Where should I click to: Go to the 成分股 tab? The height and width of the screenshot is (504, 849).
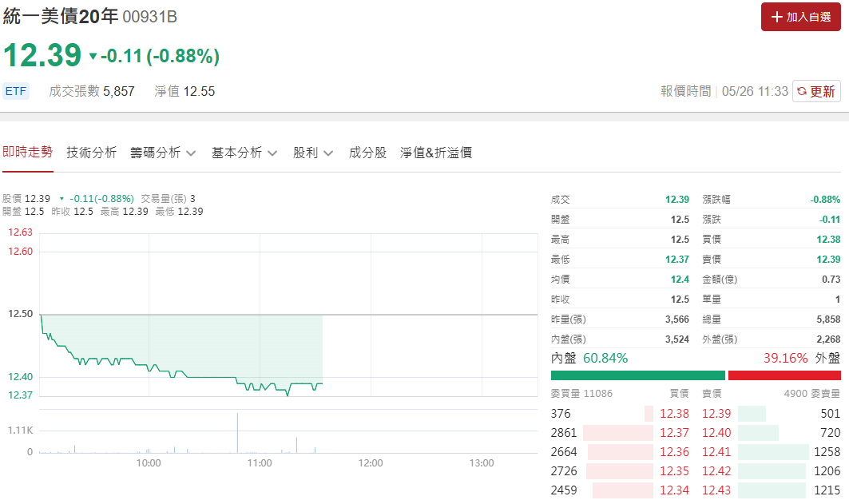367,153
